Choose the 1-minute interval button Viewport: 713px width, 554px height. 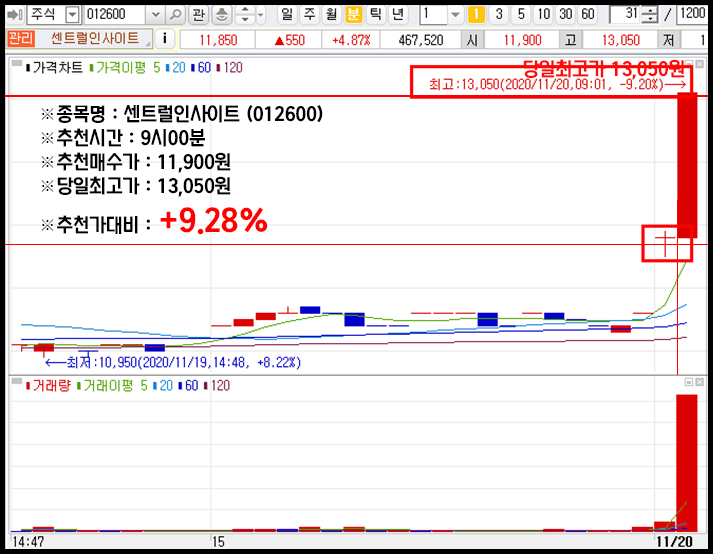[x=476, y=15]
